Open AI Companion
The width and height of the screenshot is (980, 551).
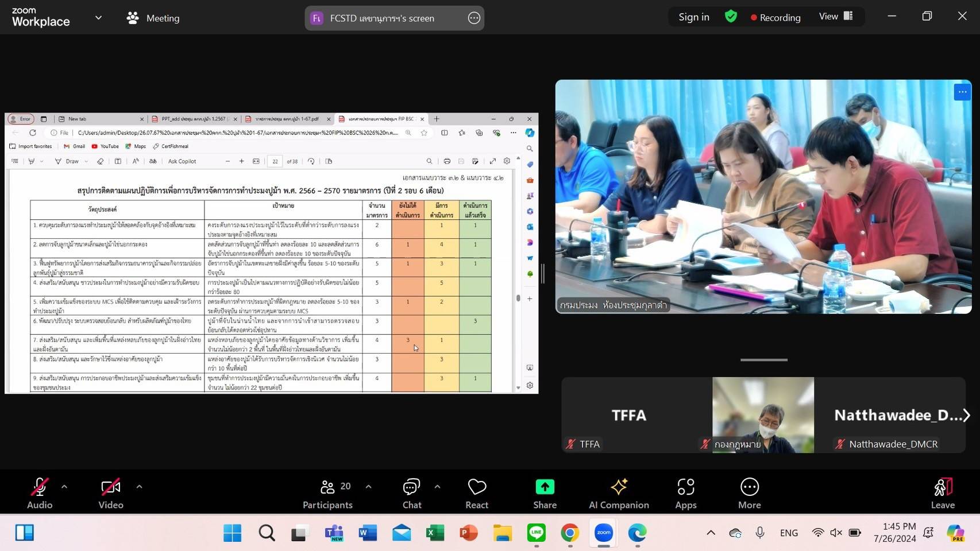(x=619, y=492)
